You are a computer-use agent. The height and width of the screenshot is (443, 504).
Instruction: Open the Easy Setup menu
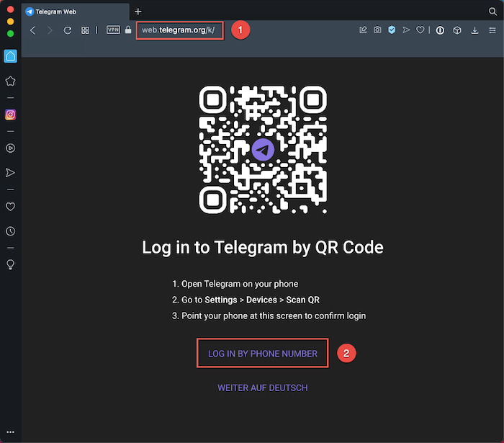tap(491, 30)
